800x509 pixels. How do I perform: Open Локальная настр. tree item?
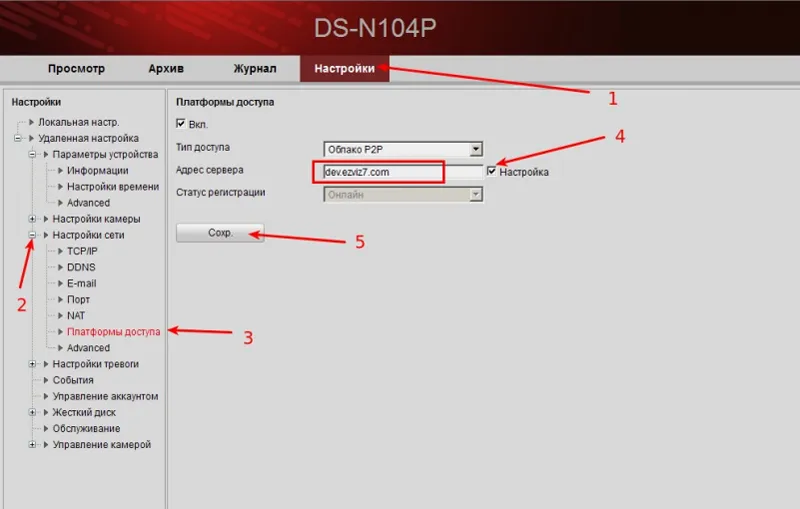78,122
